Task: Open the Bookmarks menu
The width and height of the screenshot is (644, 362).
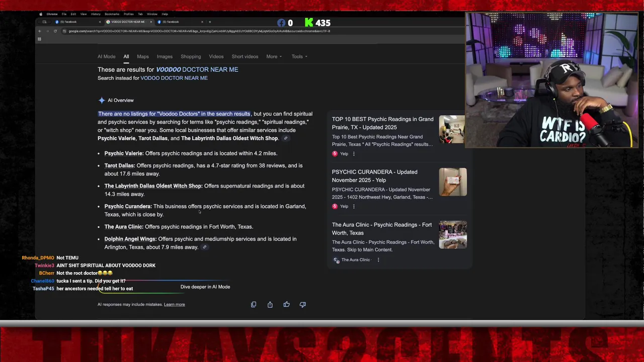Action: [x=112, y=14]
